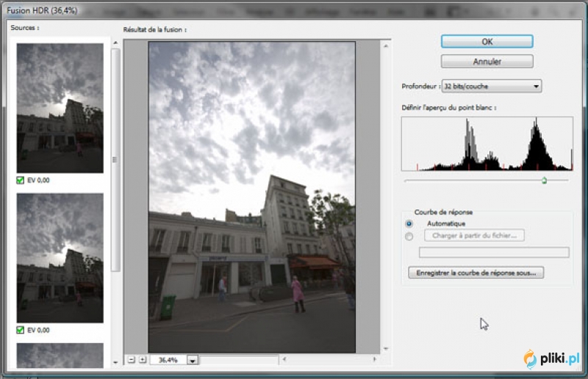Viewport: 588px width, 379px height.
Task: Click the white point preview slider handle
Action: click(x=544, y=181)
